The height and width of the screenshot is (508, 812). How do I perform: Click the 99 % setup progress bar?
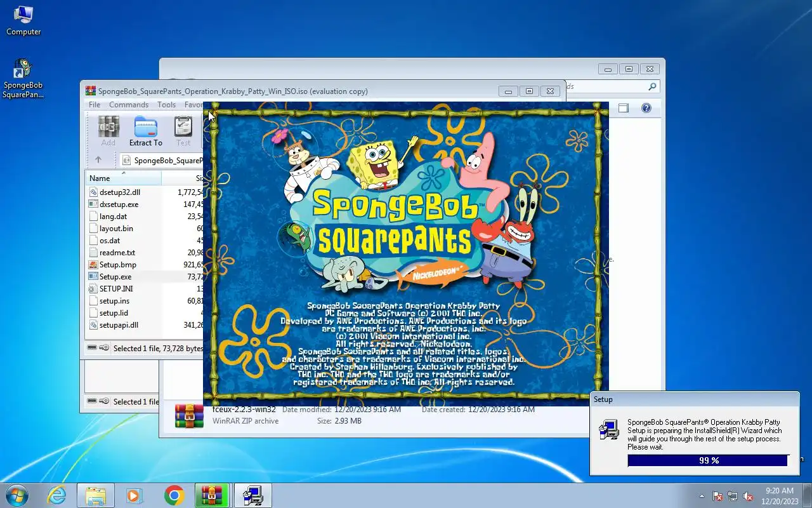coord(709,460)
